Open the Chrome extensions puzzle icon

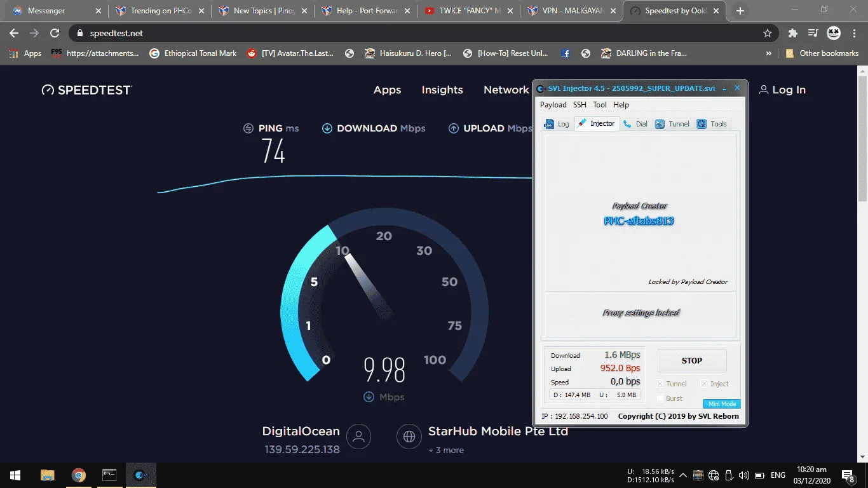point(792,33)
